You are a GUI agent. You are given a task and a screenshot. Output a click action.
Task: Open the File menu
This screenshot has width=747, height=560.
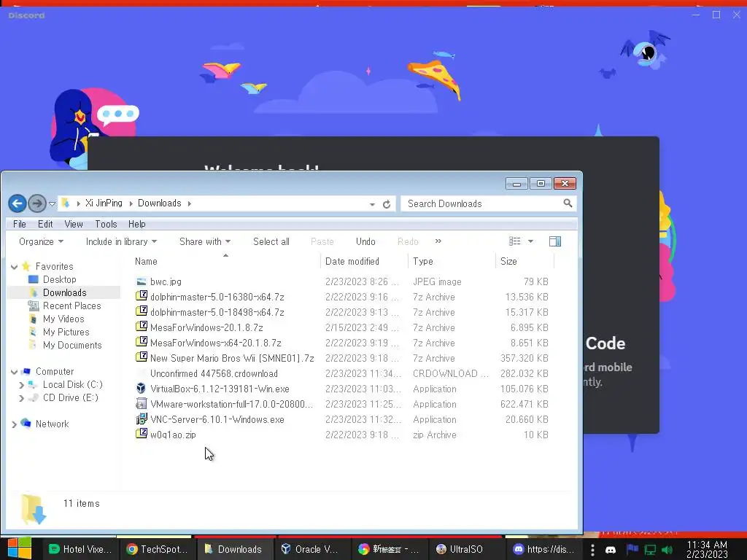pyautogui.click(x=20, y=224)
